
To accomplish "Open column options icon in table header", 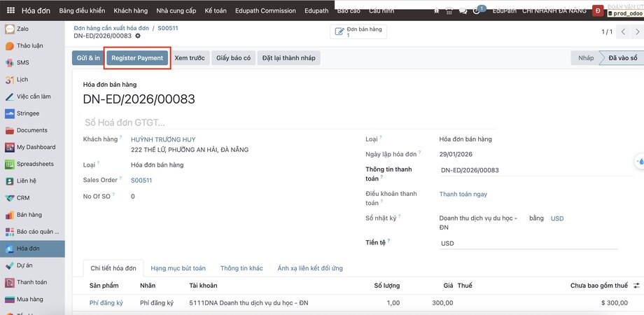I will tap(636, 286).
